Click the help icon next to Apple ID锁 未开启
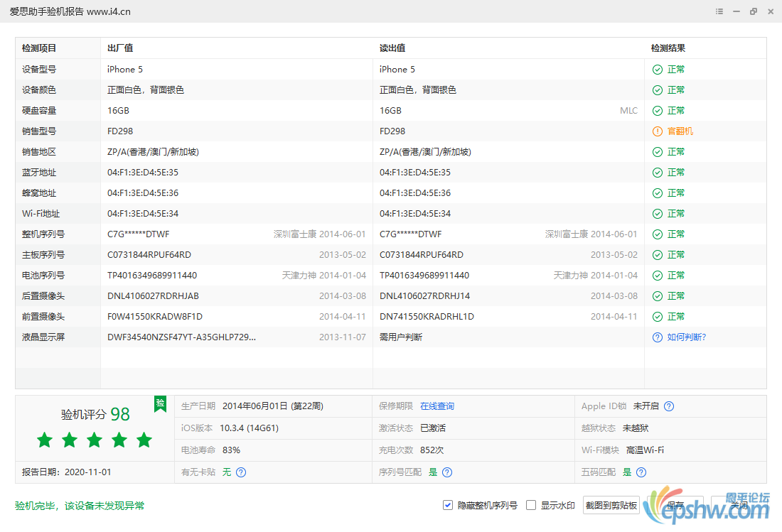782x532 pixels. coord(669,406)
